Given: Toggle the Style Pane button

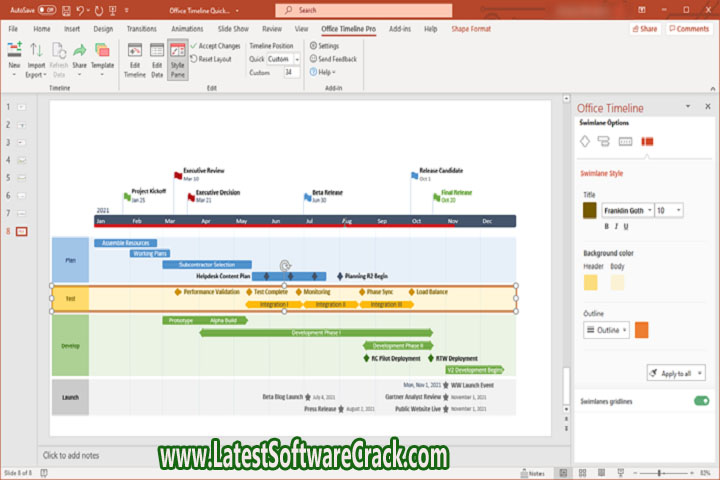Looking at the screenshot, I should click(x=178, y=60).
